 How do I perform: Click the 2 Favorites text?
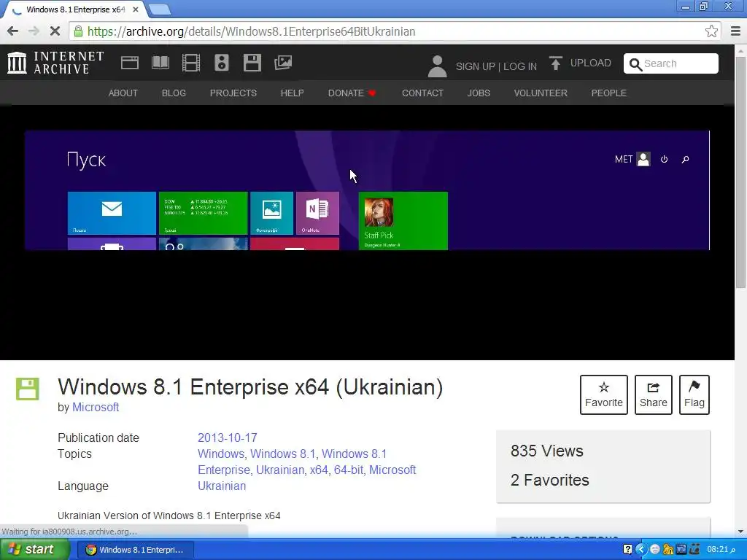(549, 480)
